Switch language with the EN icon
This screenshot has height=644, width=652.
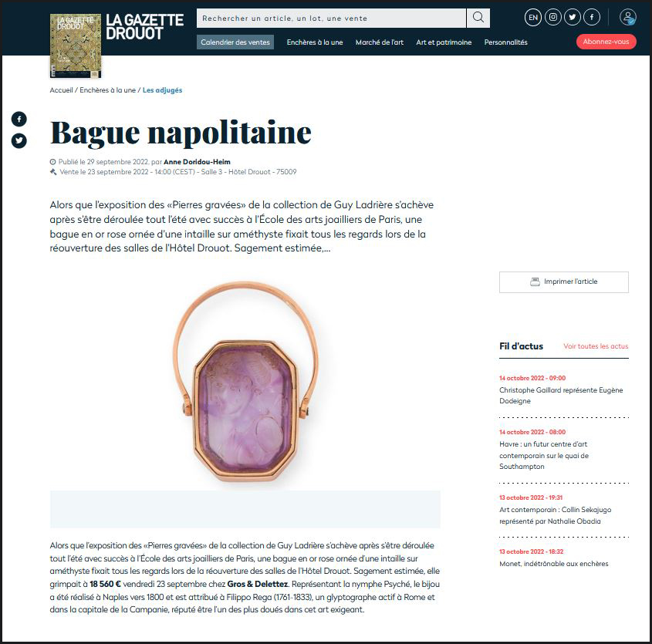click(532, 18)
